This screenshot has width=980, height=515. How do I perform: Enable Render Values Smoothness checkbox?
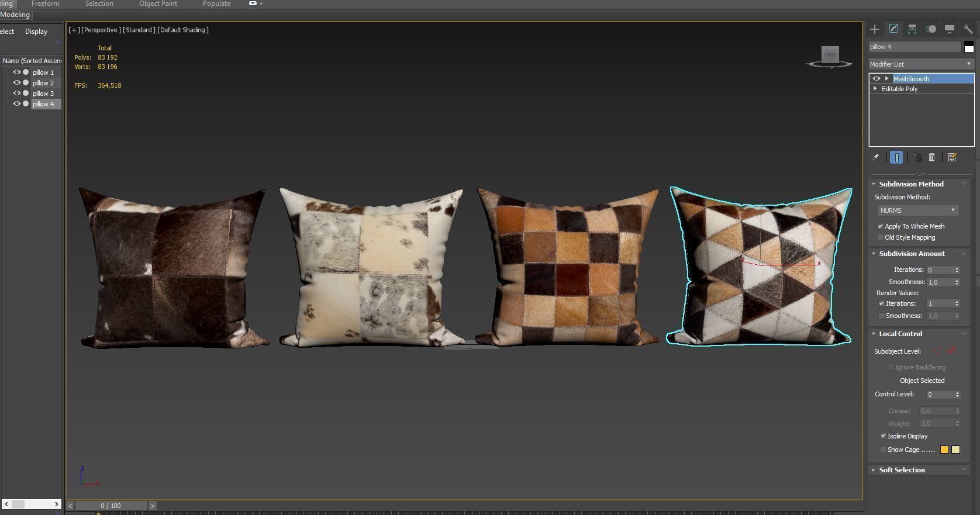(x=882, y=316)
